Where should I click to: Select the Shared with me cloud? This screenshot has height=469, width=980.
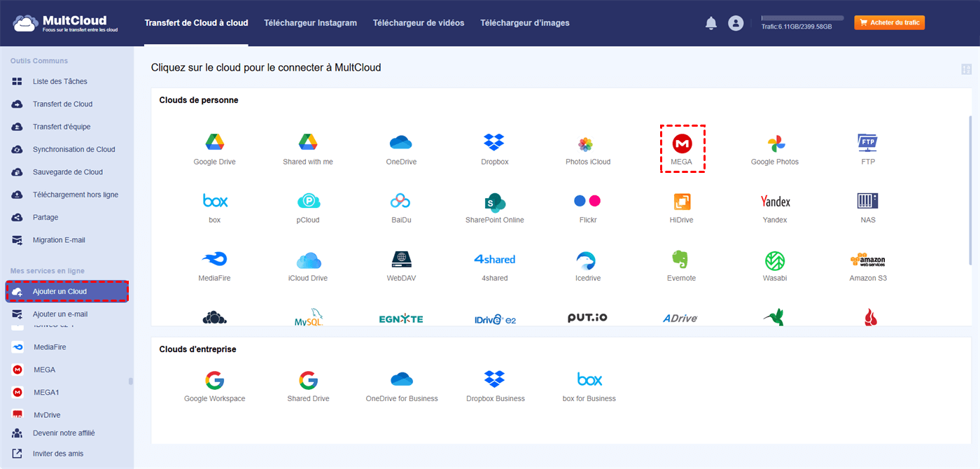point(308,149)
